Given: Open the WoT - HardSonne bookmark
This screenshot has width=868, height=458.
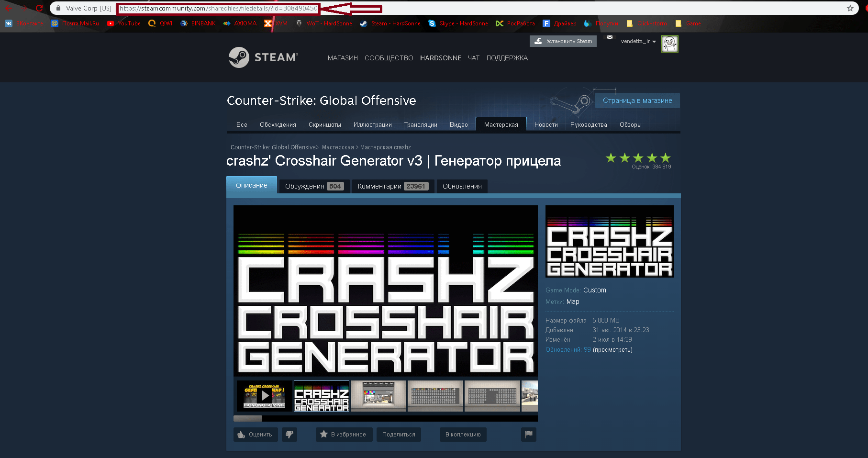Looking at the screenshot, I should 323,23.
